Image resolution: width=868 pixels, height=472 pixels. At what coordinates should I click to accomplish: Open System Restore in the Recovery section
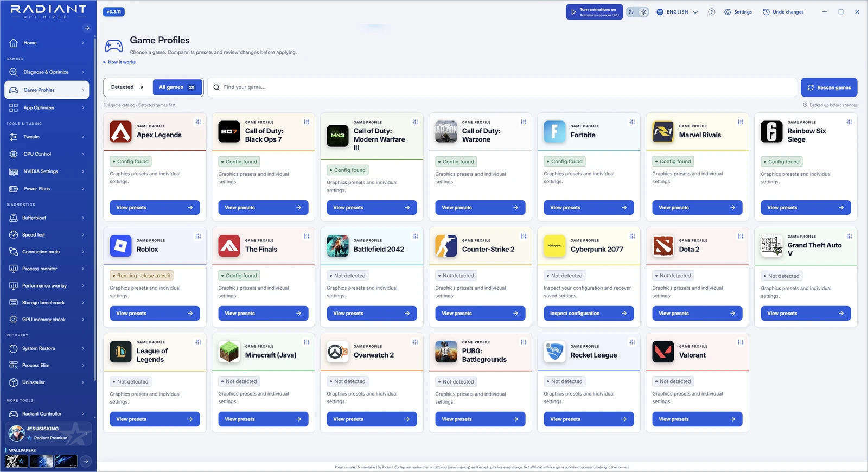[x=47, y=348]
